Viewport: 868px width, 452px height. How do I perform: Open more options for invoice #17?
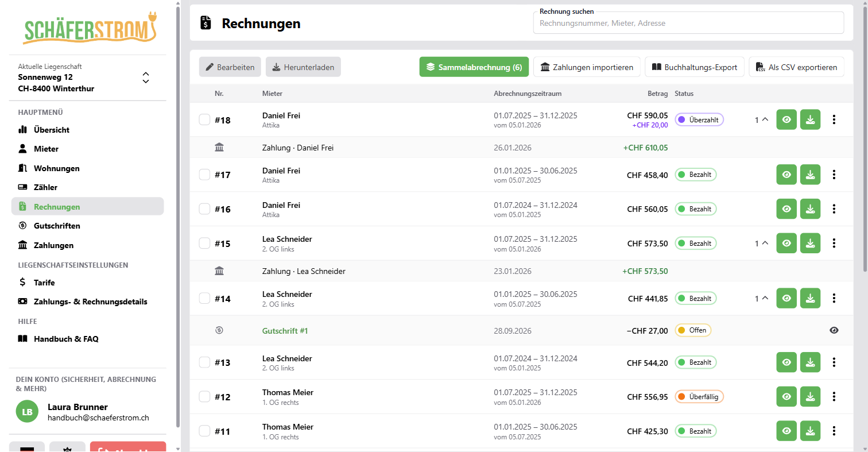tap(834, 175)
